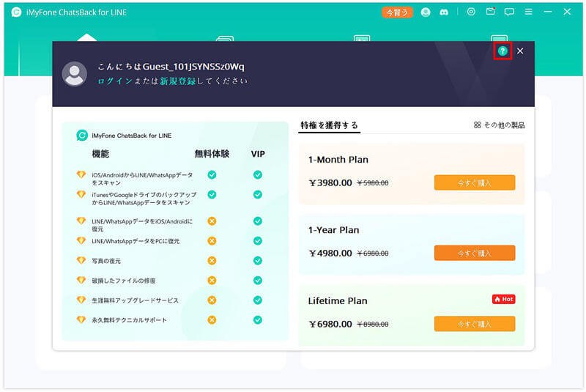Click diamond icon beside 生涯無料アップグレードサービス
Image resolution: width=586 pixels, height=392 pixels.
(x=81, y=300)
